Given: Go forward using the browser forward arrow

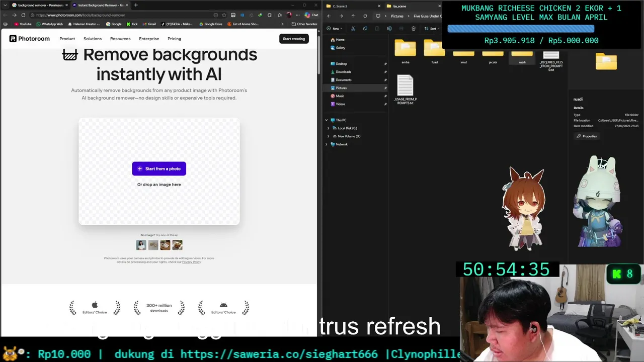Looking at the screenshot, I should [x=14, y=15].
